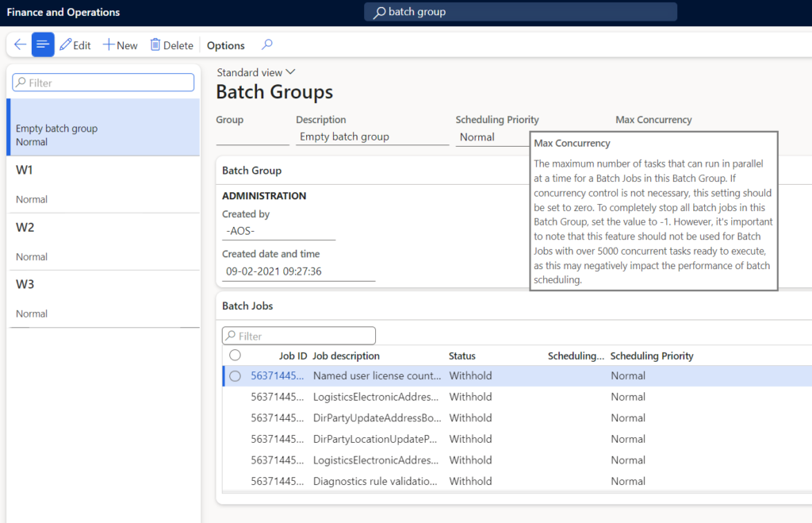Sort by Job description column header
812x523 pixels.
(x=346, y=356)
